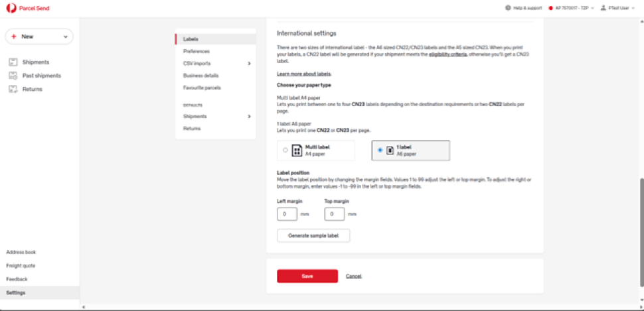Open the Freight quote link
Screen dimensions: 644x311
21,266
